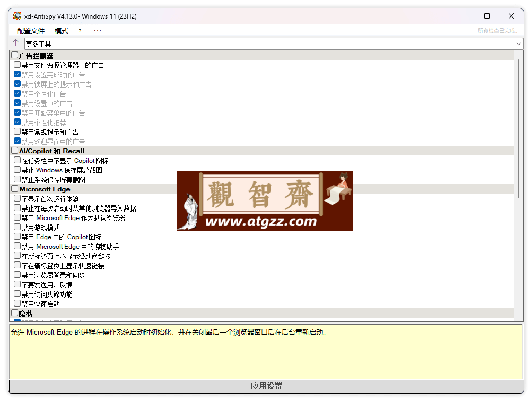Open the 模式 menu
The width and height of the screenshot is (532, 402).
tap(62, 31)
